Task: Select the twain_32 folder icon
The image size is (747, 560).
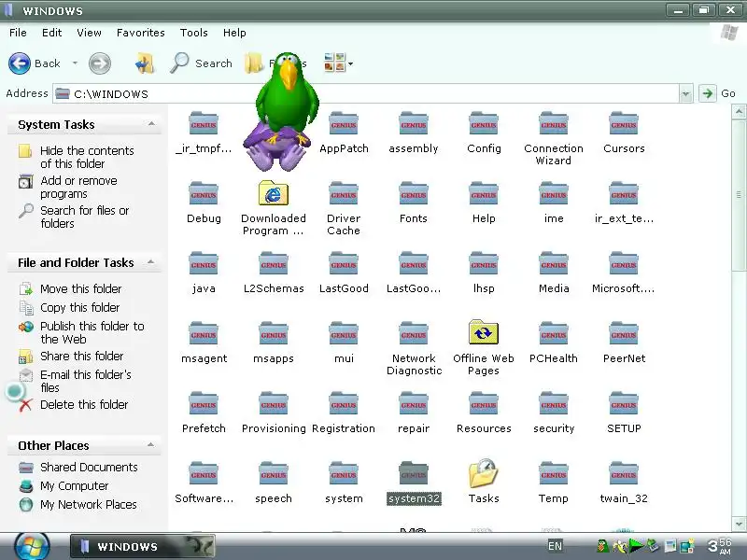Action: 624,473
